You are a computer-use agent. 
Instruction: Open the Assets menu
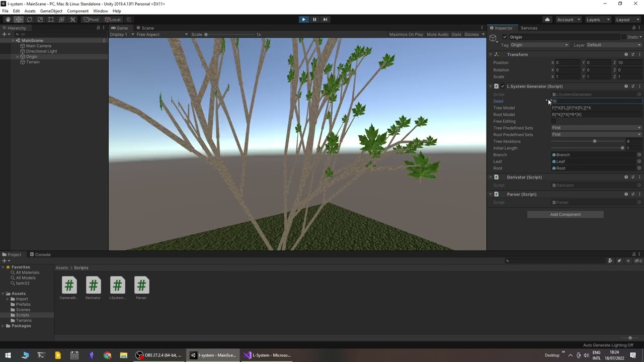(30, 11)
